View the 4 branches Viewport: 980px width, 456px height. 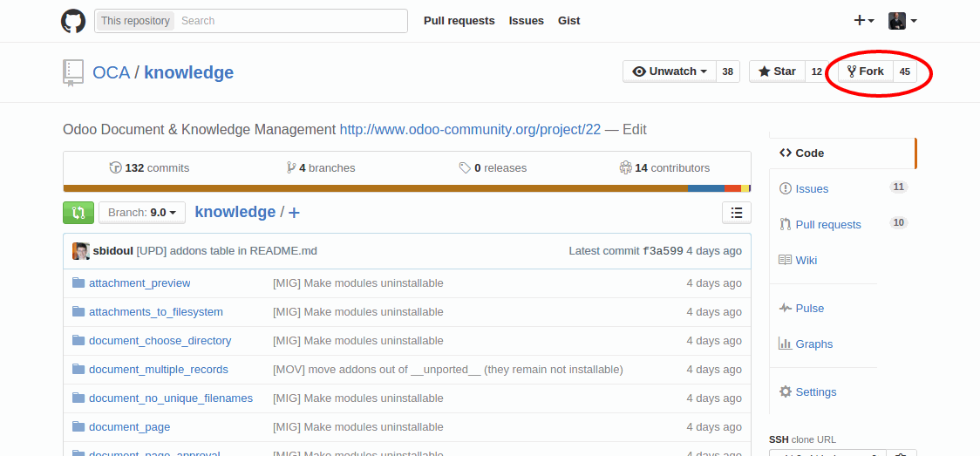[321, 167]
